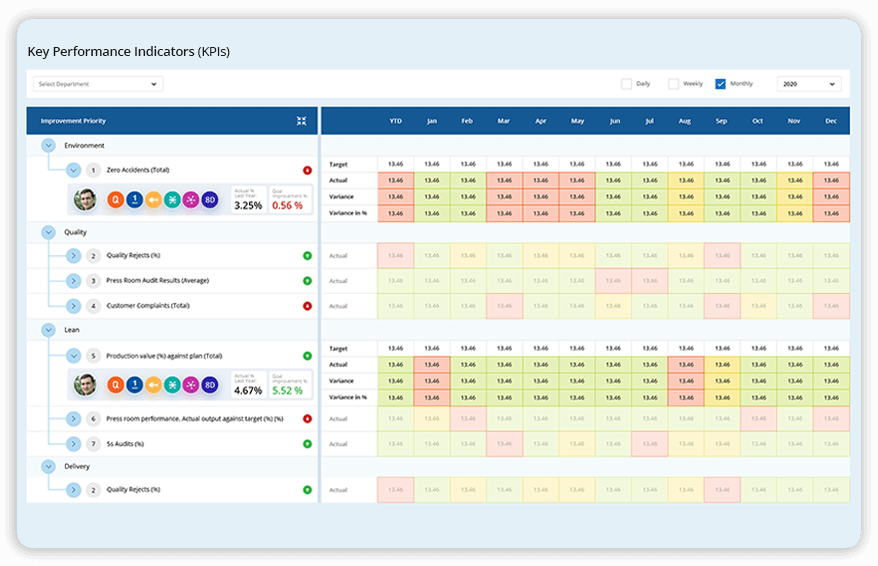
Task: Click the yellow fishbone icon under Zero Accidents
Action: (x=153, y=200)
